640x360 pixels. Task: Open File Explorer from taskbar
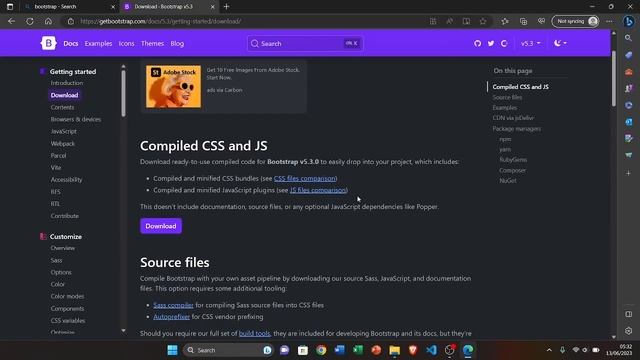pyautogui.click(x=395, y=350)
